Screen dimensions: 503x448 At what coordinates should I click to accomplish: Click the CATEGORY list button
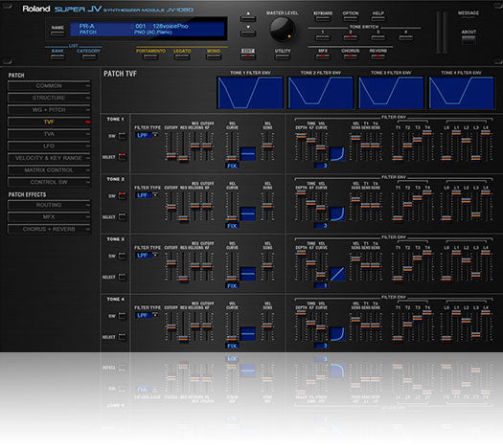click(89, 56)
